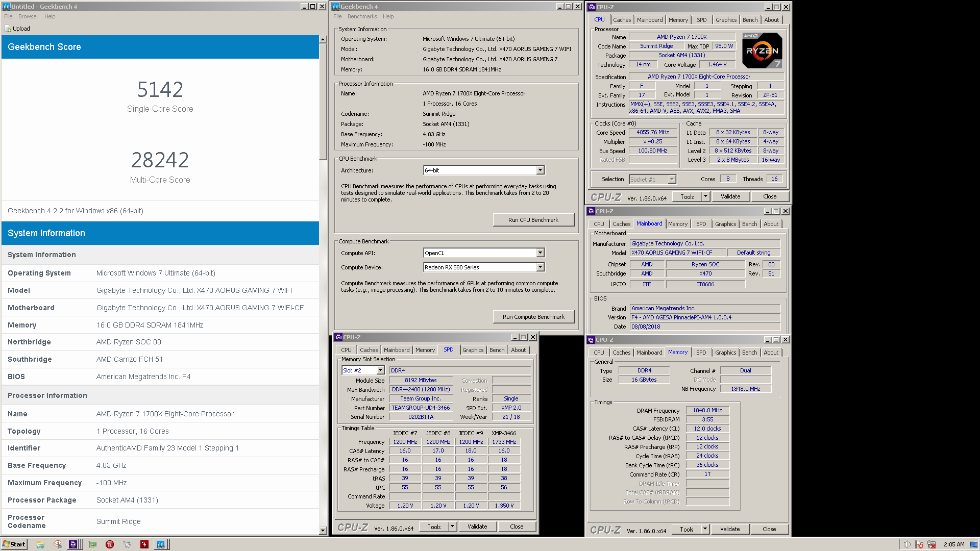The image size is (980, 551).
Task: Expand the Compute API OpenCL dropdown
Action: pos(540,253)
